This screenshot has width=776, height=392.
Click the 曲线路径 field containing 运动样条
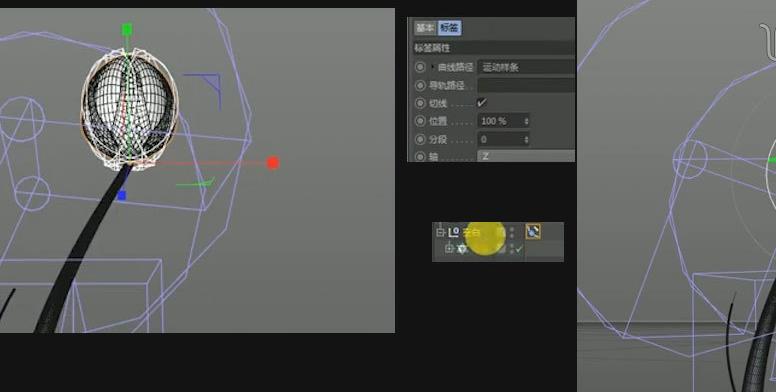pyautogui.click(x=526, y=67)
